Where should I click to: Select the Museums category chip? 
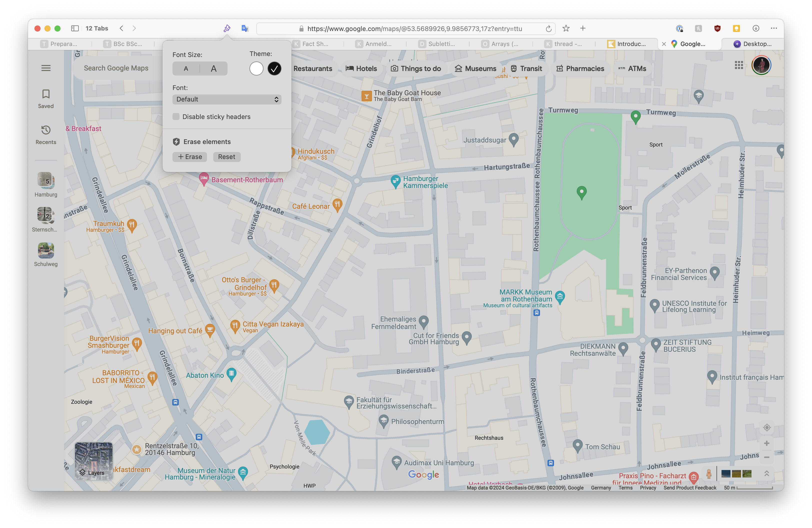[475, 68]
